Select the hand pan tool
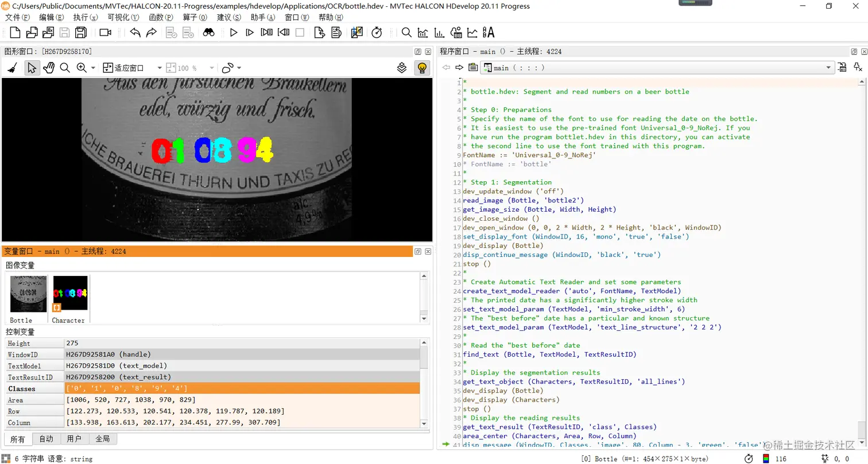868x464 pixels. [x=49, y=68]
